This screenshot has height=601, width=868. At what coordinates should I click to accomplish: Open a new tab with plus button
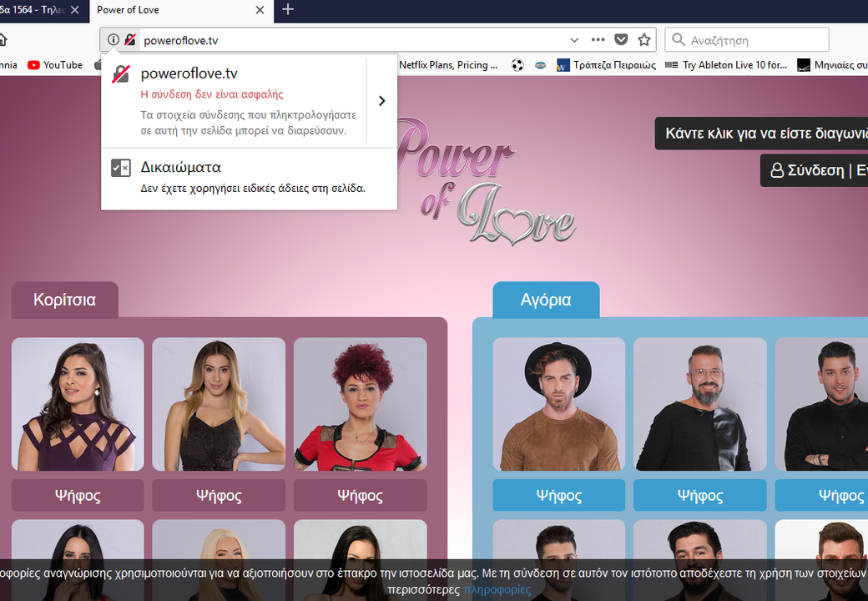tap(288, 9)
